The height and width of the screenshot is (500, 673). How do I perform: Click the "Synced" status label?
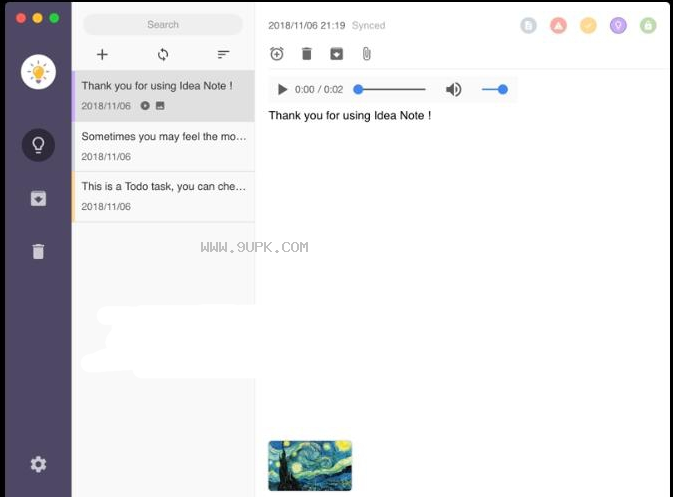coord(368,26)
